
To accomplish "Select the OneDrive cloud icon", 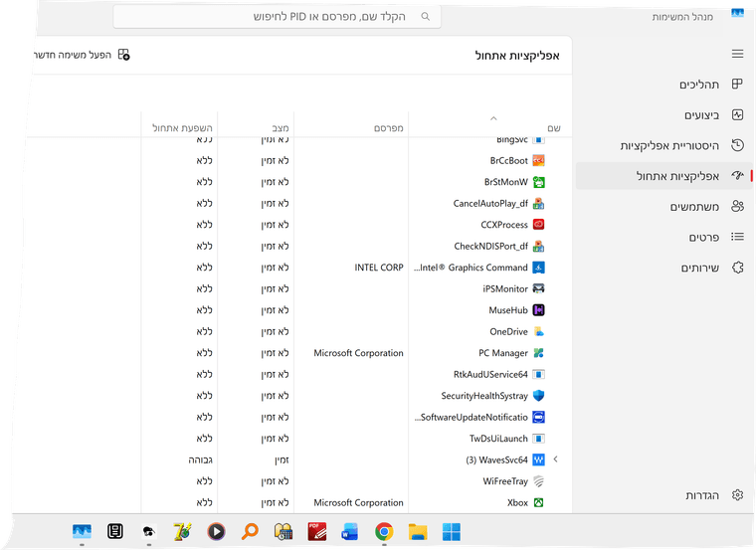I will pyautogui.click(x=538, y=331).
